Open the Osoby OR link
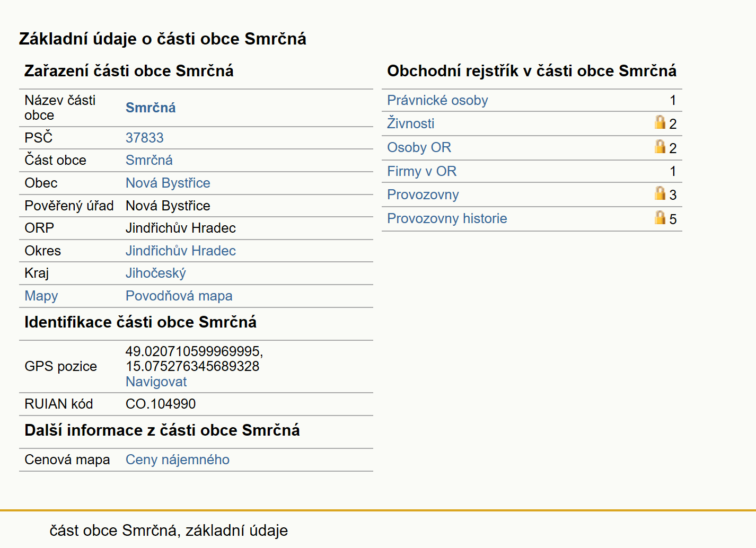The width and height of the screenshot is (756, 548). coord(419,147)
